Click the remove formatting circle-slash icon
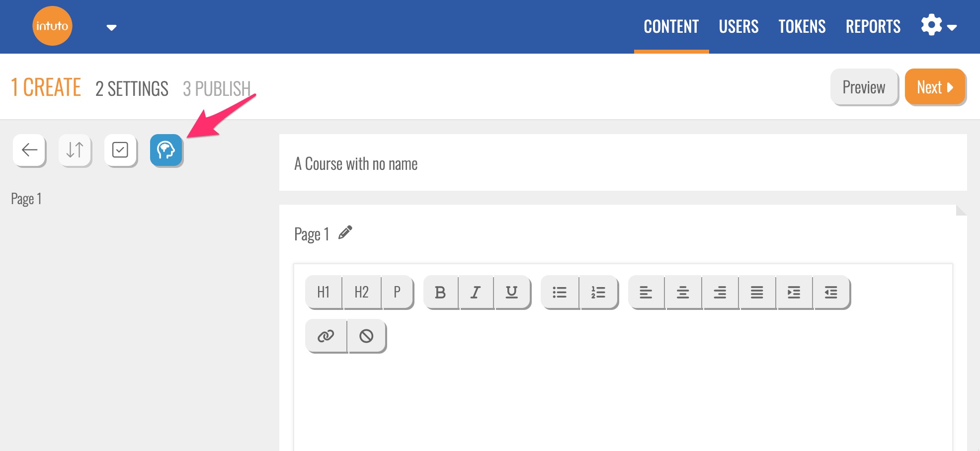The image size is (980, 451). pyautogui.click(x=367, y=336)
